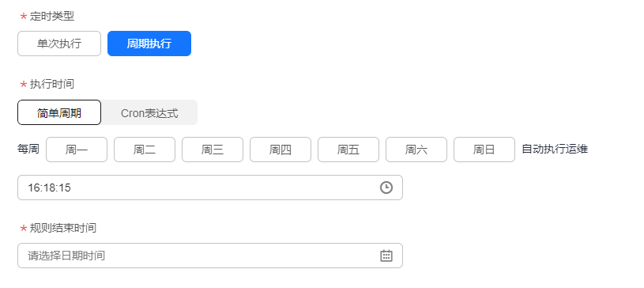644x288 pixels.
Task: Click the 每周 prefix text
Action: [x=28, y=149]
